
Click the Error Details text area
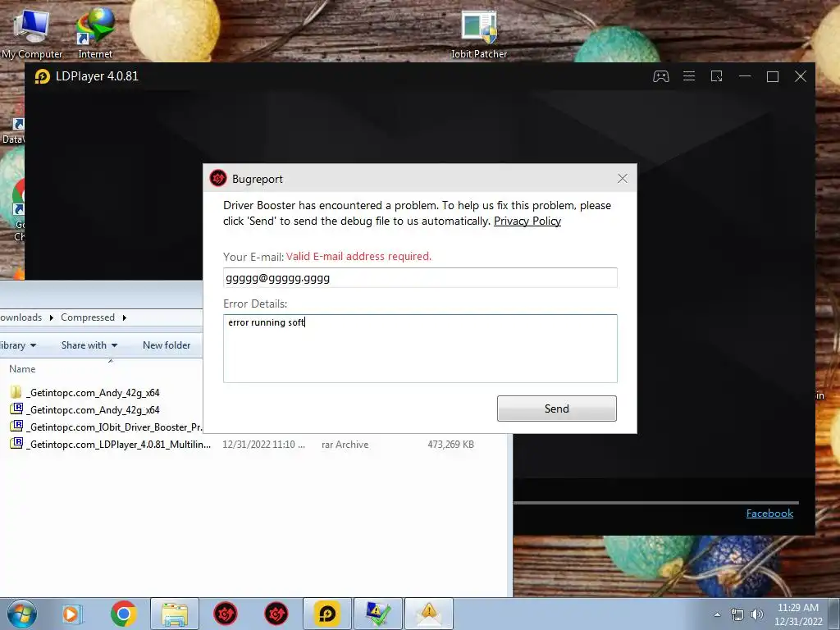tap(420, 349)
